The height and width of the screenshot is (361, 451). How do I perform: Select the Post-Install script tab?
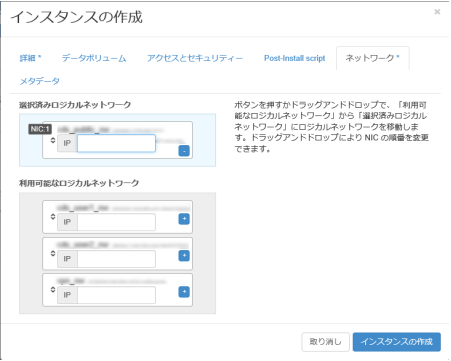pyautogui.click(x=295, y=58)
